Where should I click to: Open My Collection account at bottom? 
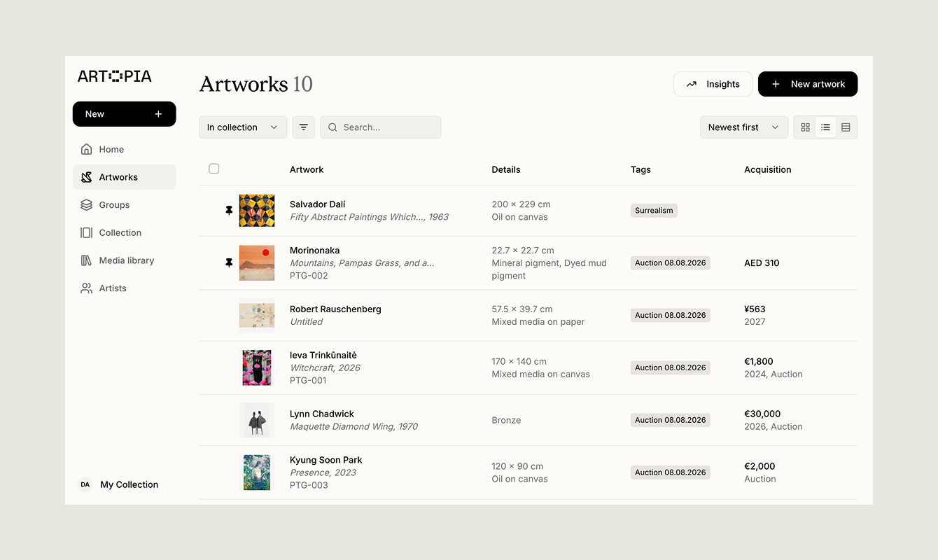click(119, 484)
